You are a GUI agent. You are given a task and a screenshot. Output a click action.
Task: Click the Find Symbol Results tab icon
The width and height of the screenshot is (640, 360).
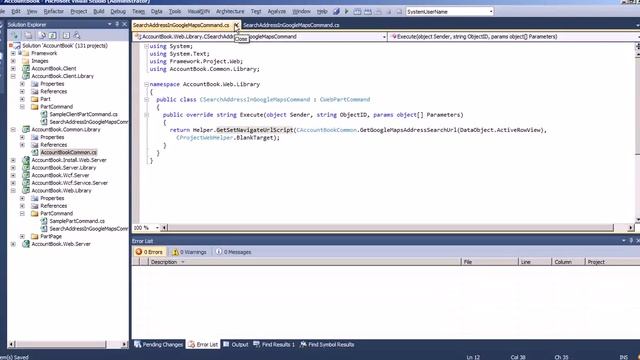click(303, 344)
